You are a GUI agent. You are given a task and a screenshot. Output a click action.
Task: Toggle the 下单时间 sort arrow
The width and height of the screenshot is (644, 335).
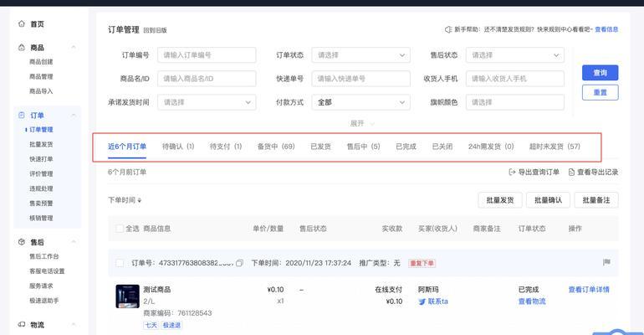click(139, 200)
